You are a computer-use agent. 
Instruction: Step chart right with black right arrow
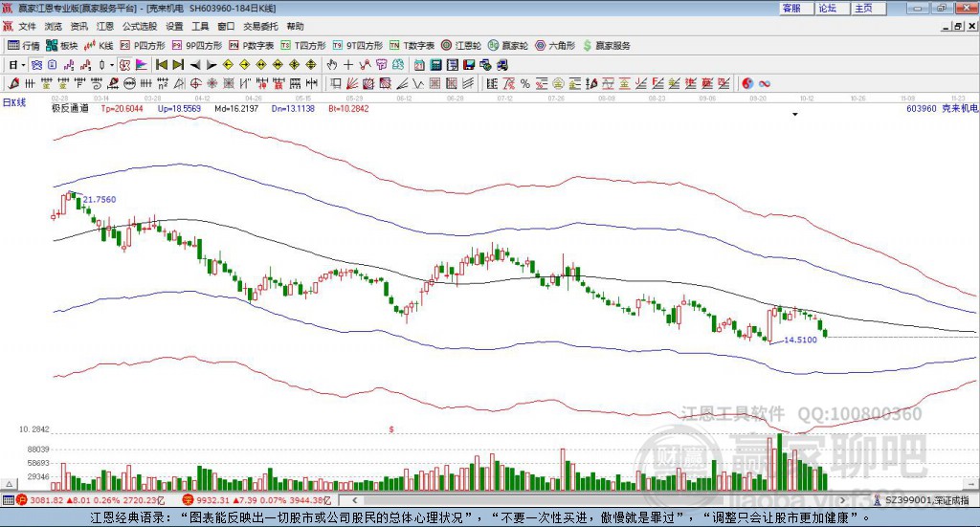click(x=212, y=65)
